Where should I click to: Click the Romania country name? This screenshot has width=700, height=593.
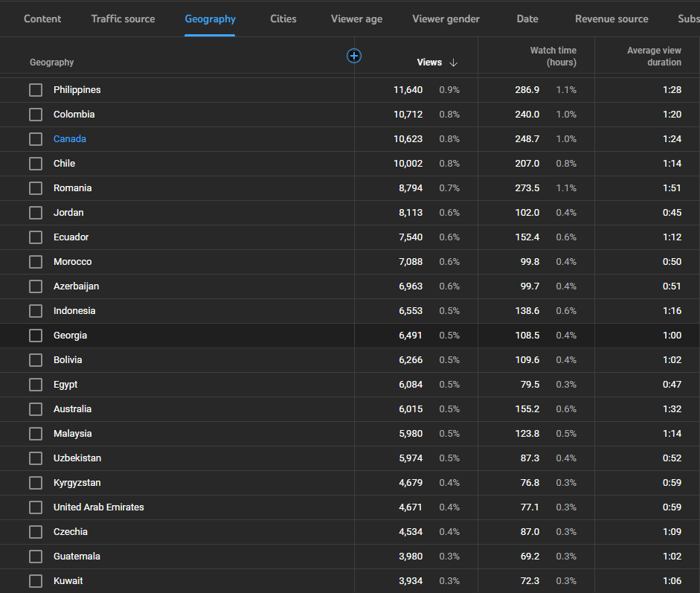click(x=73, y=188)
